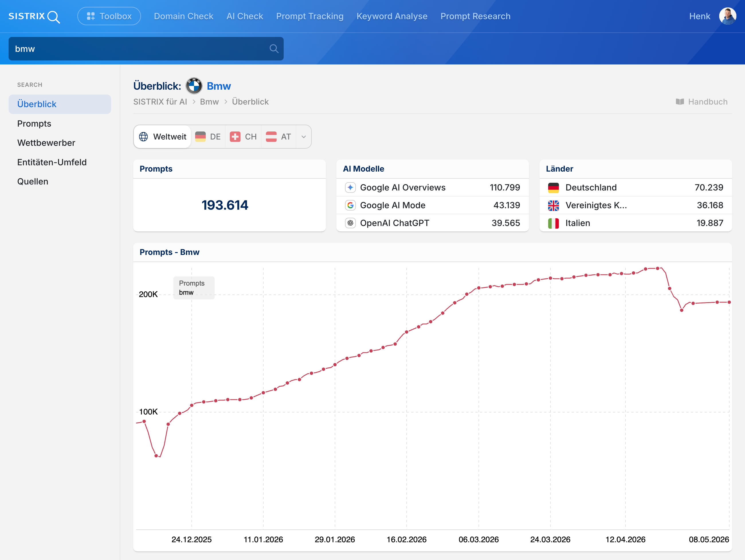The image size is (745, 560).
Task: Select the Vereinigtes K... row
Action: [x=636, y=205]
